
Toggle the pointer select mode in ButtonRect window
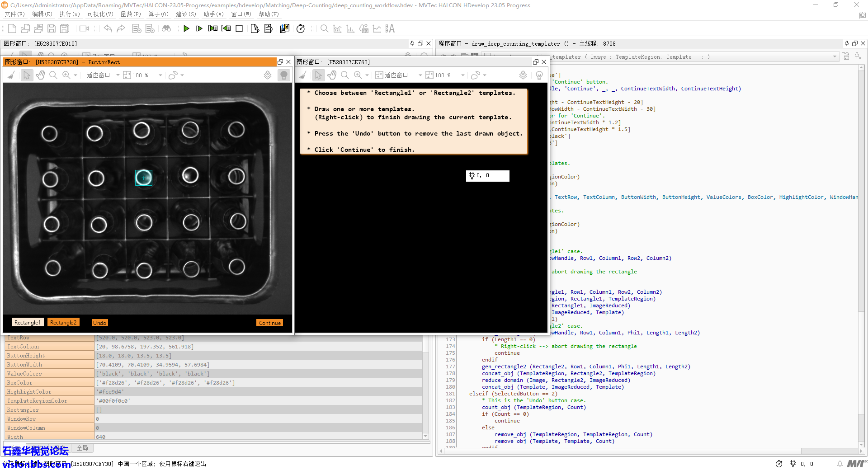click(x=27, y=75)
